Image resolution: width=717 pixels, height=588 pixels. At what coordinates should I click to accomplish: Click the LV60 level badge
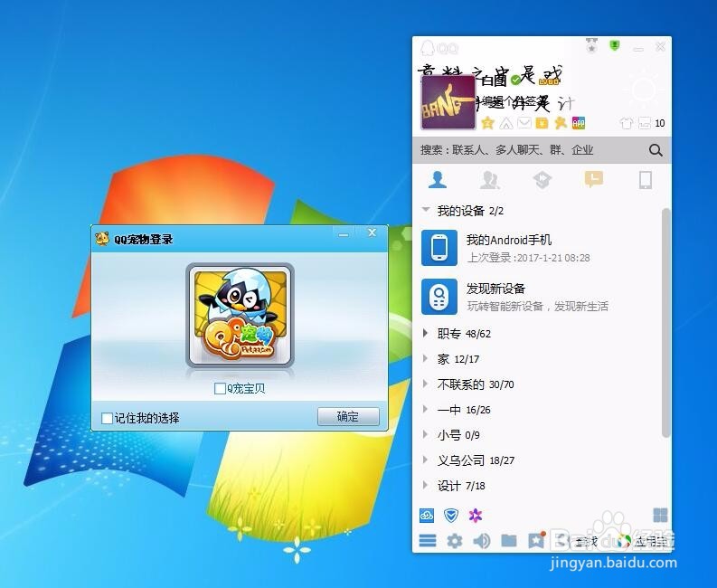(x=549, y=81)
